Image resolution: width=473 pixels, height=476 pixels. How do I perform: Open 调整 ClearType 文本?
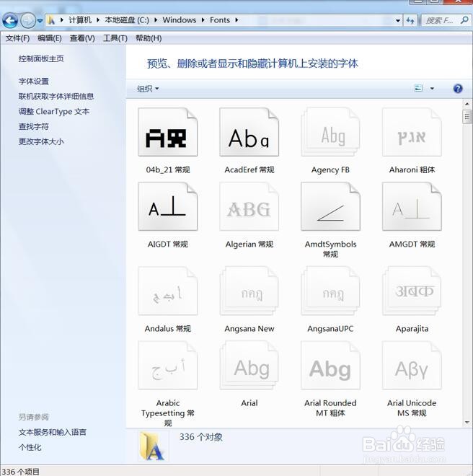[x=54, y=111]
